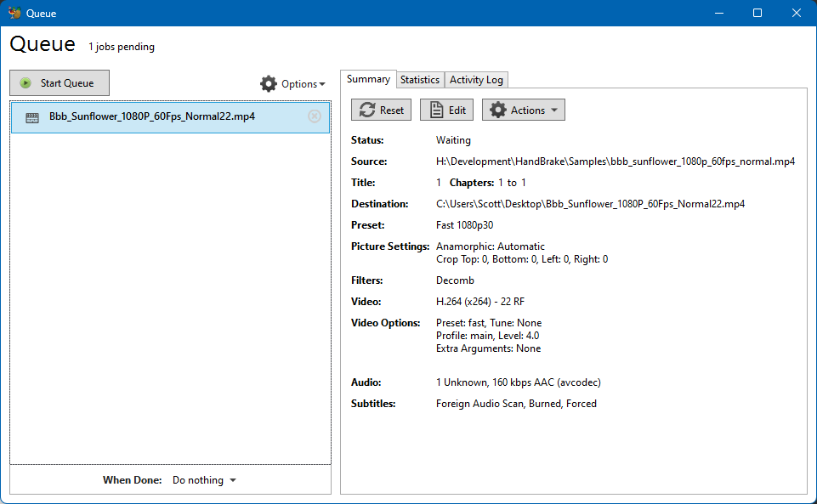Screen dimensions: 817x504
Task: Select the Summary tab
Action: pos(368,79)
